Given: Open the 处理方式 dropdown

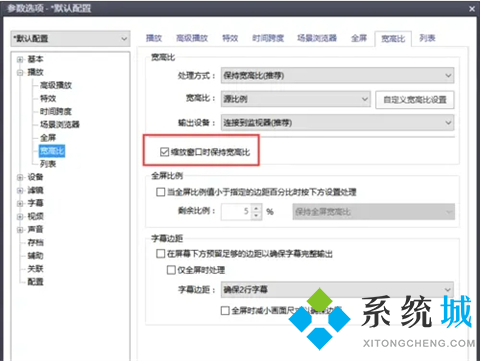Looking at the screenshot, I should (x=337, y=76).
